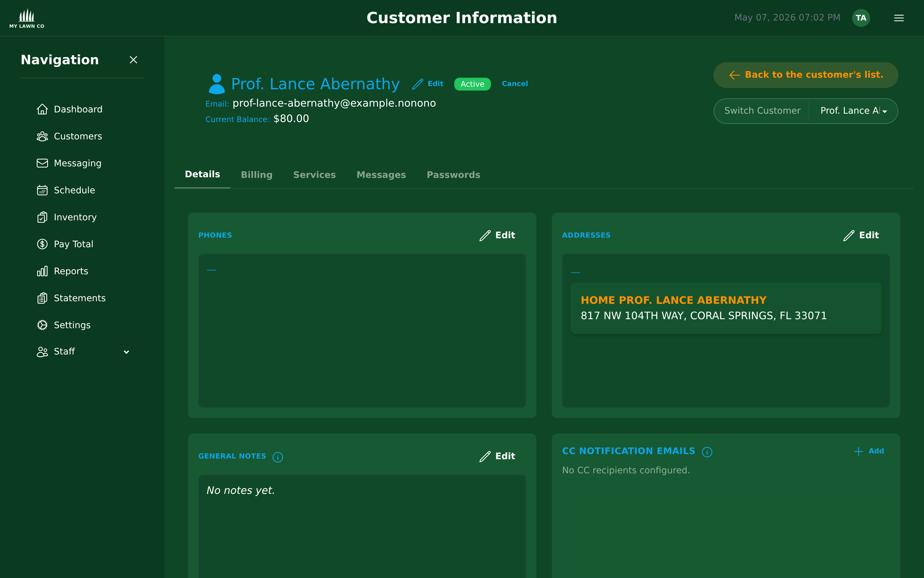Click Back to the customer's list button
The height and width of the screenshot is (578, 924).
(x=806, y=75)
